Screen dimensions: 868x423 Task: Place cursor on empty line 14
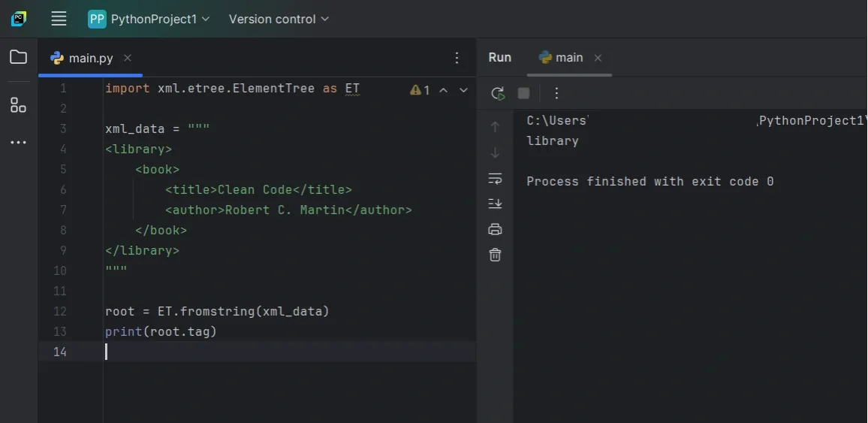290,352
